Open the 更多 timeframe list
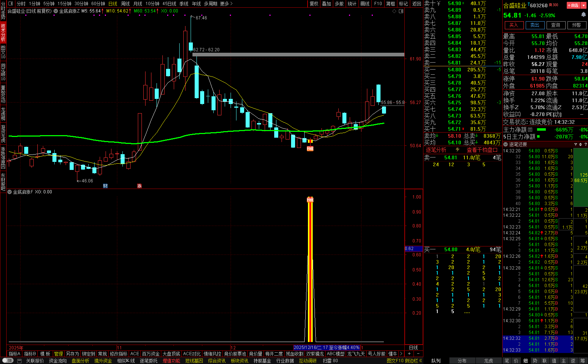 [x=226, y=4]
